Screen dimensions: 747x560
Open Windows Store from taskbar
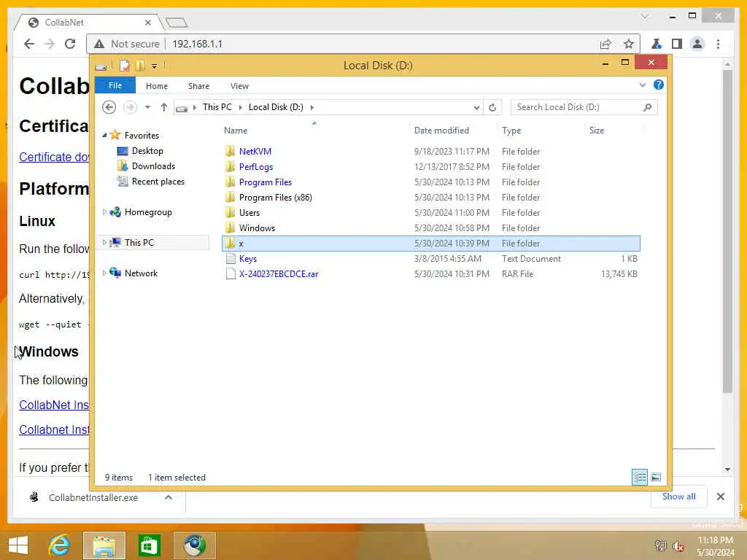click(x=149, y=545)
